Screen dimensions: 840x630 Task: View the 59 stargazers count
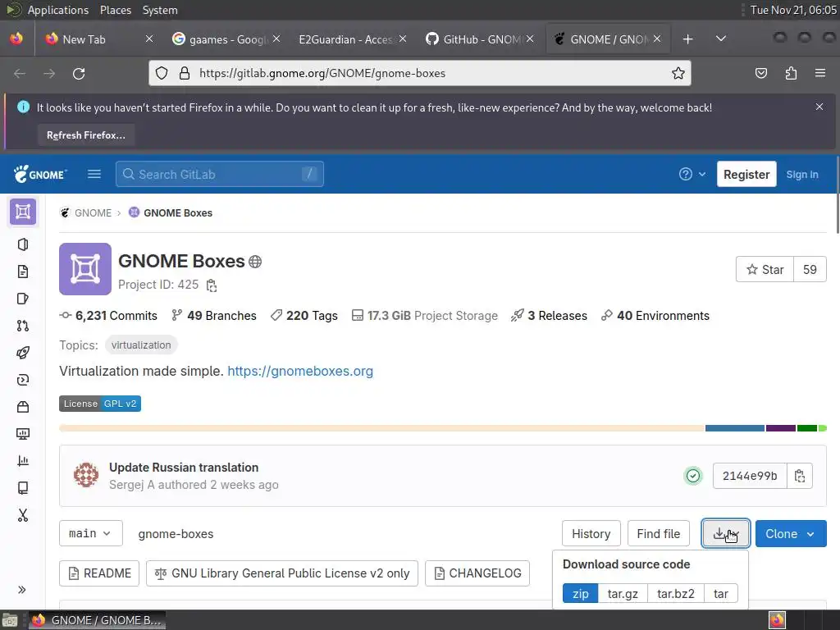810,269
